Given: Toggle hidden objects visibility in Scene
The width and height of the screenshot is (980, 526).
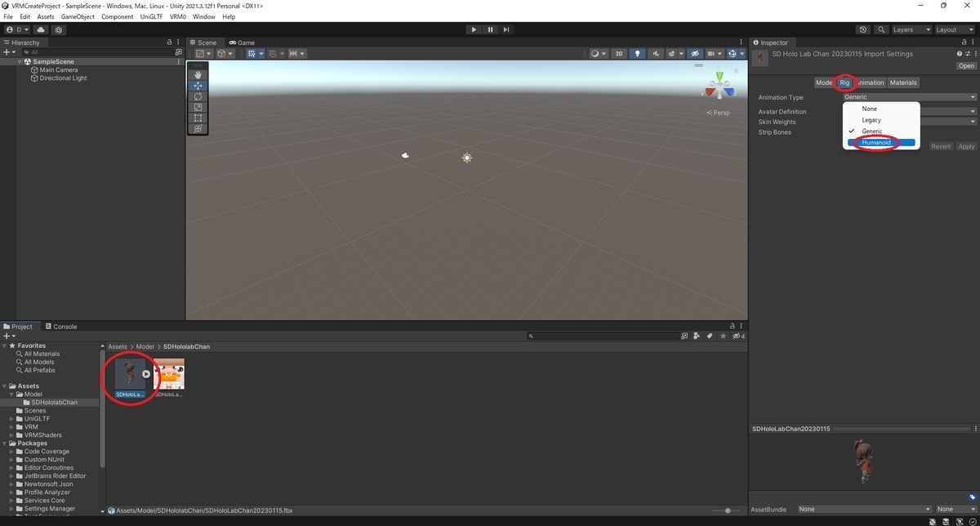Looking at the screenshot, I should point(695,54).
